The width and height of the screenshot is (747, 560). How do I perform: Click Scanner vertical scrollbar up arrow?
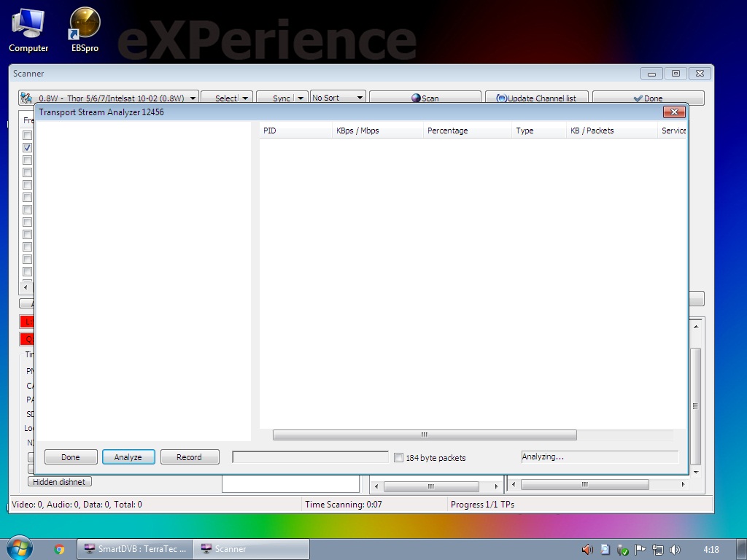click(696, 327)
